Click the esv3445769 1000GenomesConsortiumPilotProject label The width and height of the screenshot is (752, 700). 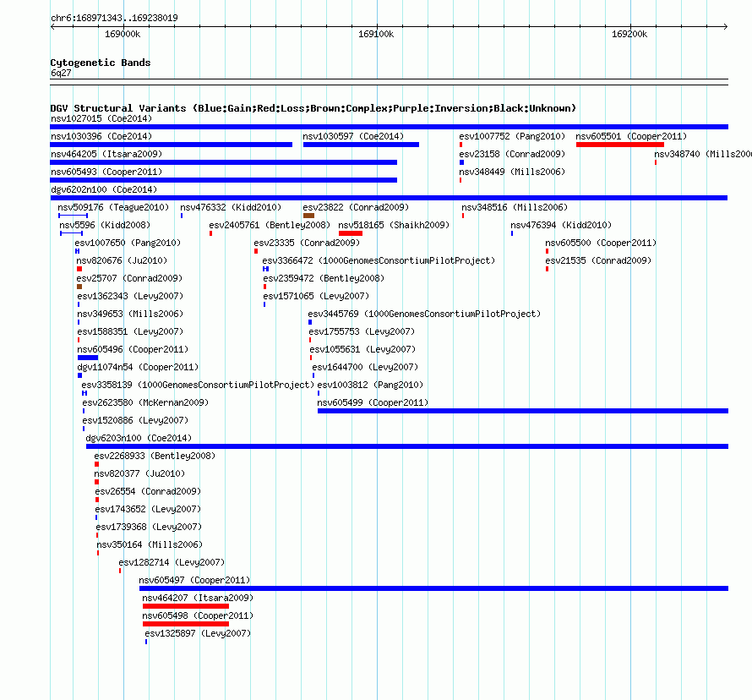(x=424, y=314)
